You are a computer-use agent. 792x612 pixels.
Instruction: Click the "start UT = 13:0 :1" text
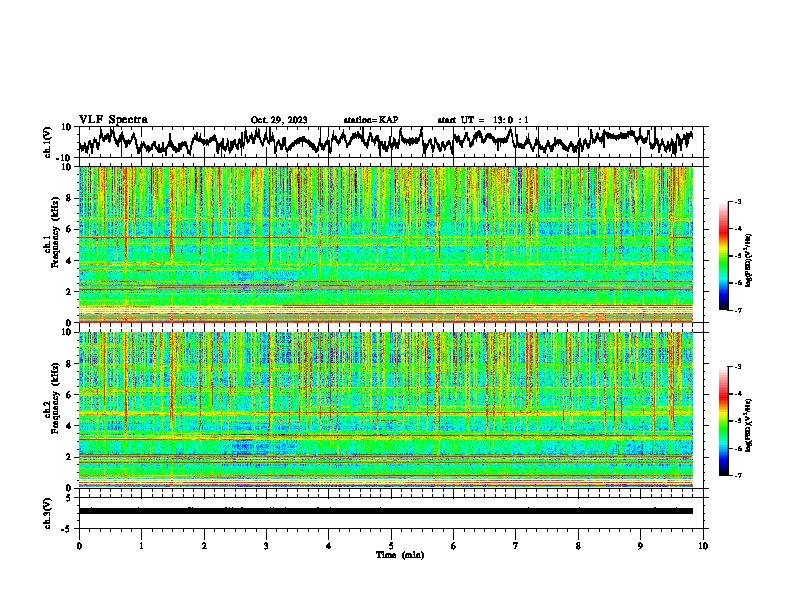483,120
